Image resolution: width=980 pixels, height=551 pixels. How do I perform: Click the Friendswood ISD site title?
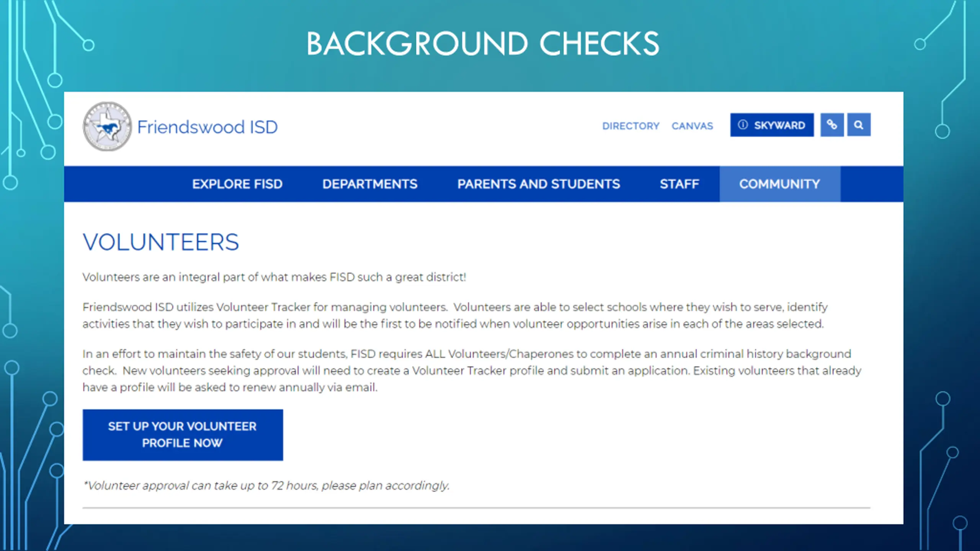coord(207,127)
